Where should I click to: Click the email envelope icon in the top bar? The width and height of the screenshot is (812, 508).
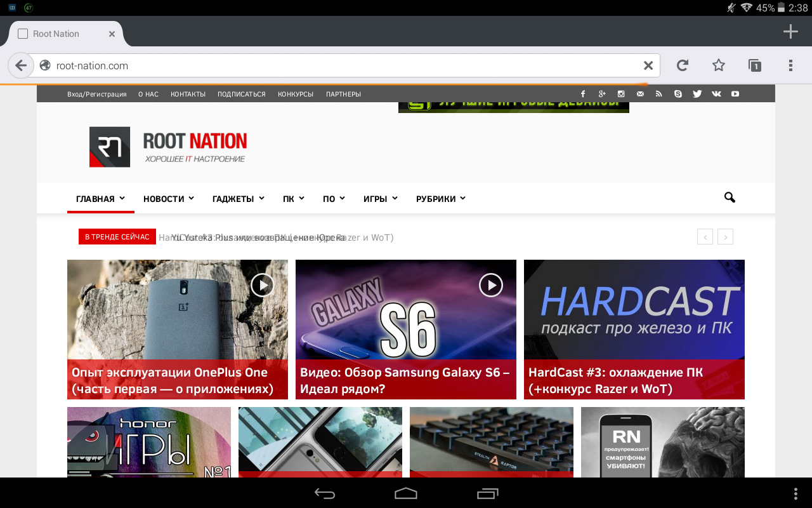[x=640, y=94]
